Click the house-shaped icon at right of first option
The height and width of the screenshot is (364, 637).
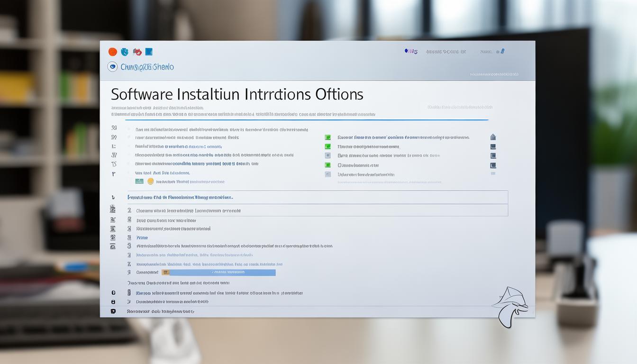coord(493,137)
